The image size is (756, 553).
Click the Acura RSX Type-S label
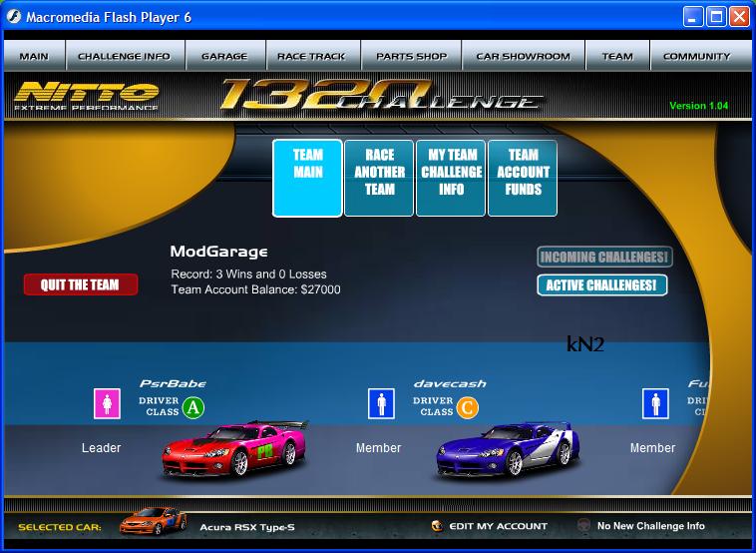[247, 527]
